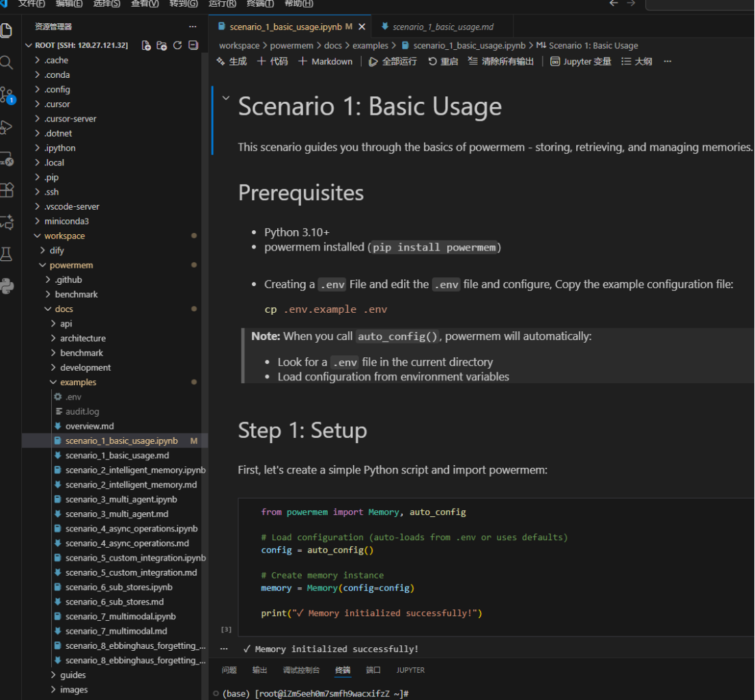Open scenario_6_sub_stores.ipynb file
Viewport: 755px width, 700px height.
tap(119, 587)
